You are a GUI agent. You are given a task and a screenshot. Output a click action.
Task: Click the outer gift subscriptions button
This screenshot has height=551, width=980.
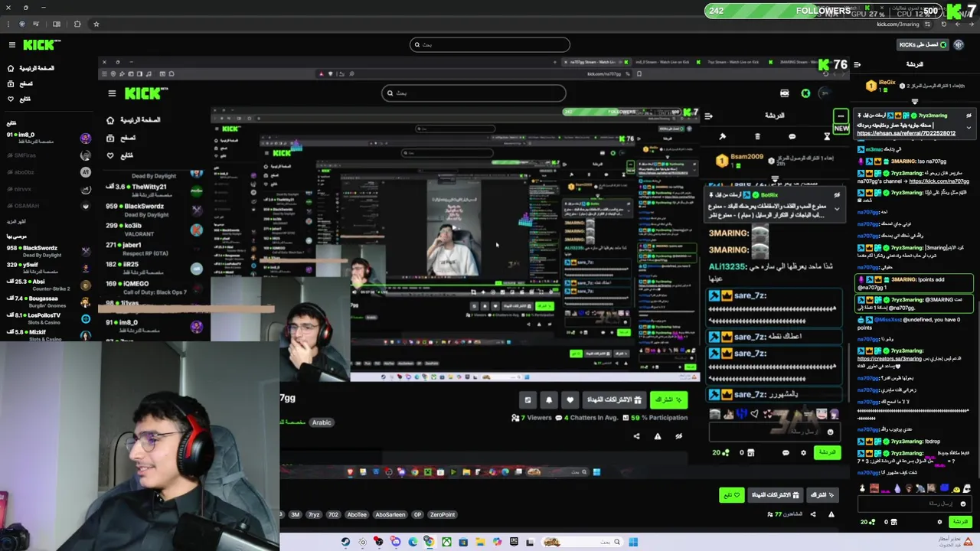(x=774, y=495)
